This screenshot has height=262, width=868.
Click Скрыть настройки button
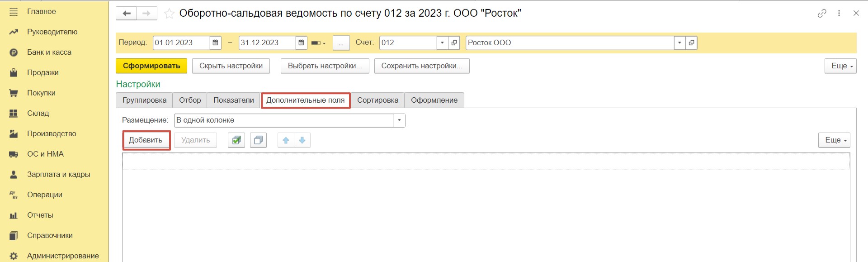[231, 66]
